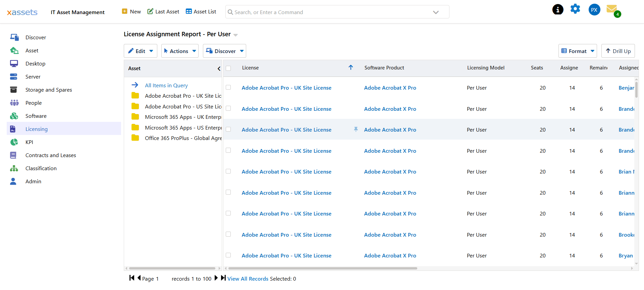Click the pin icon on highlighted row

(x=356, y=129)
